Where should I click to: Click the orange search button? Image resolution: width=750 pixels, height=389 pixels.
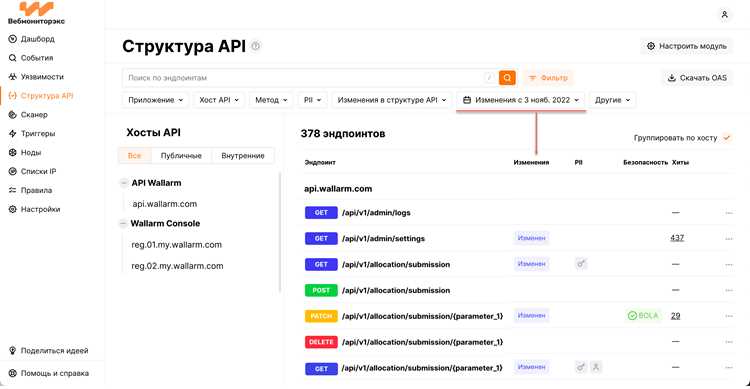pos(507,78)
